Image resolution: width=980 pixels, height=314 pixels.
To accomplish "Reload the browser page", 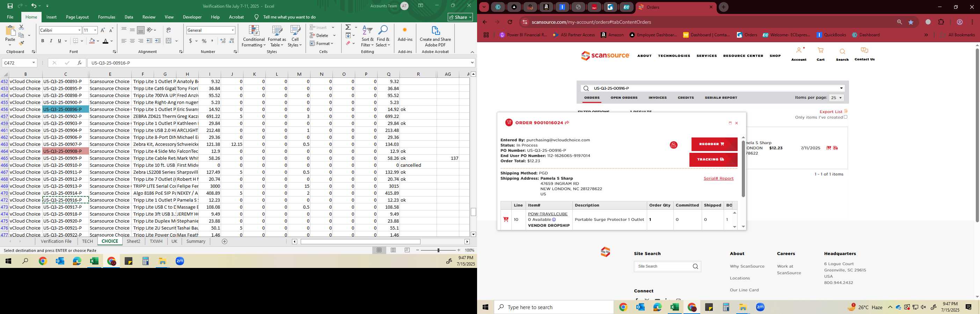I will click(510, 22).
